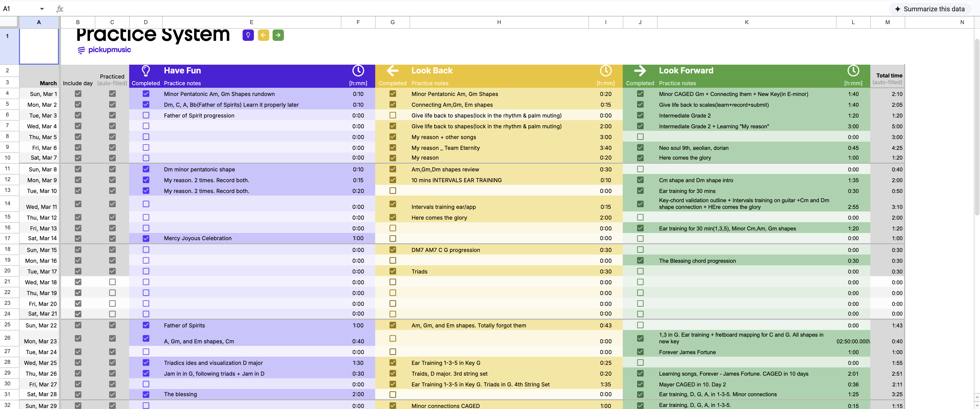Open the Name box dropdown arrow
This screenshot has height=409, width=980.
point(42,9)
